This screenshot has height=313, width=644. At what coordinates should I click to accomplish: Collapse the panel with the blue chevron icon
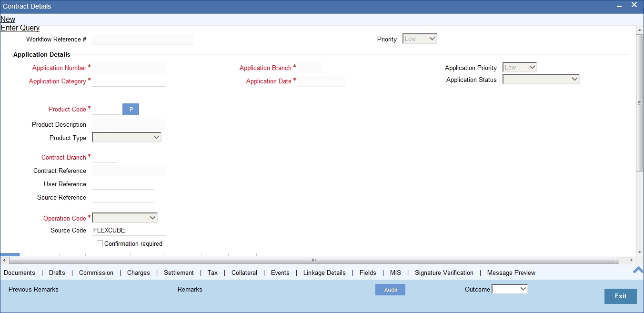(638, 270)
